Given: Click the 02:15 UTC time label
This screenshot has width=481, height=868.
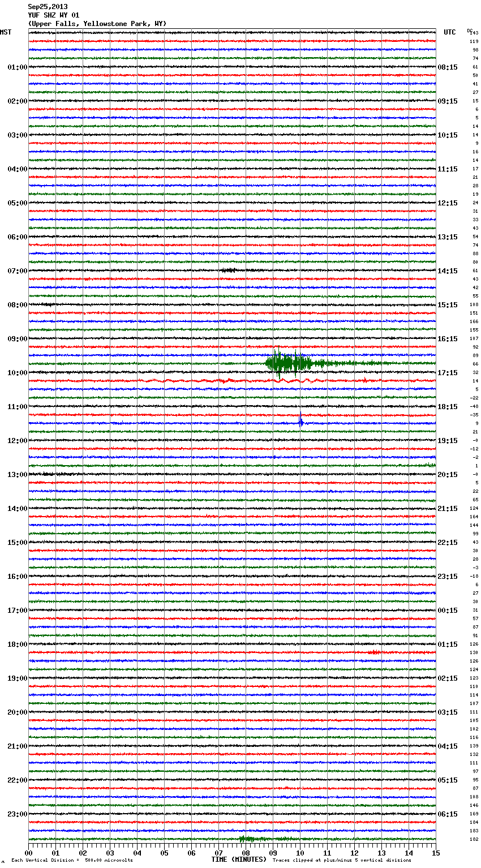Looking at the screenshot, I should coord(448,678).
